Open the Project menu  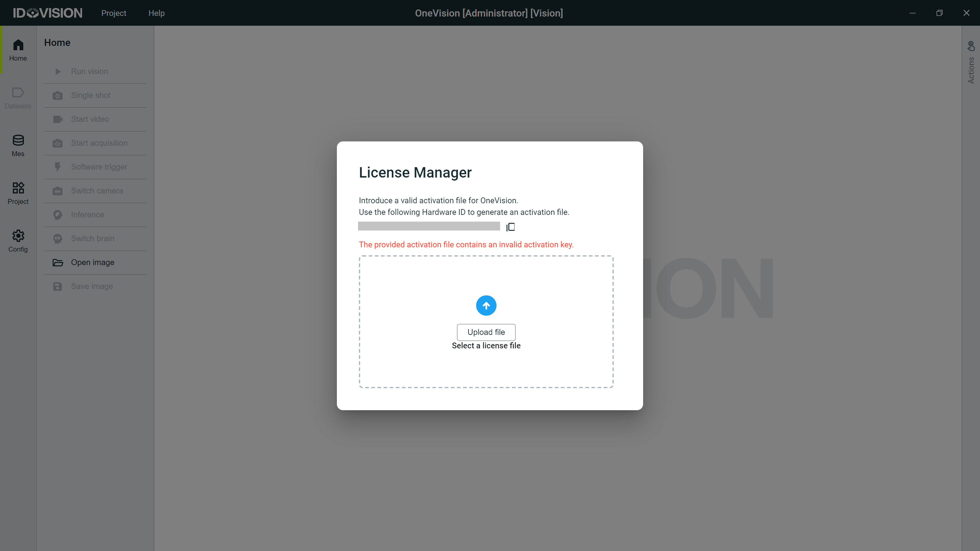(113, 13)
